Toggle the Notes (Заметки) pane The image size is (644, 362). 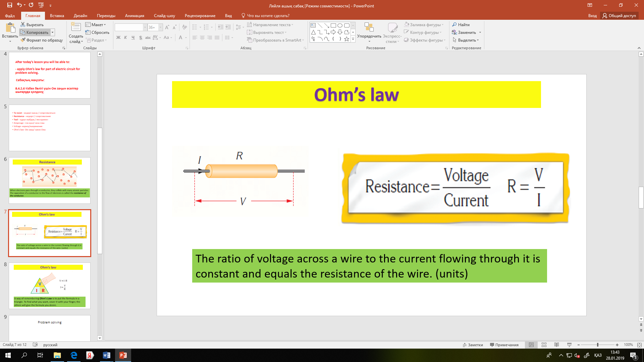pyautogui.click(x=473, y=345)
